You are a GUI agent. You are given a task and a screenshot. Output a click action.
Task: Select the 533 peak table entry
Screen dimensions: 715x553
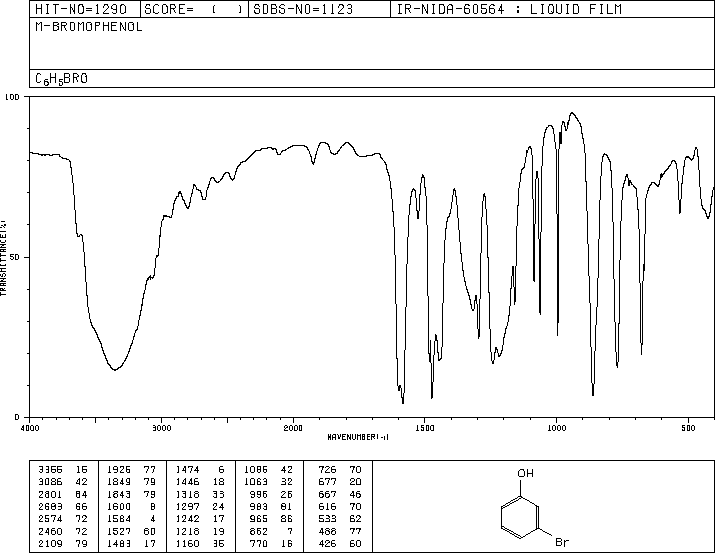[x=340, y=519]
